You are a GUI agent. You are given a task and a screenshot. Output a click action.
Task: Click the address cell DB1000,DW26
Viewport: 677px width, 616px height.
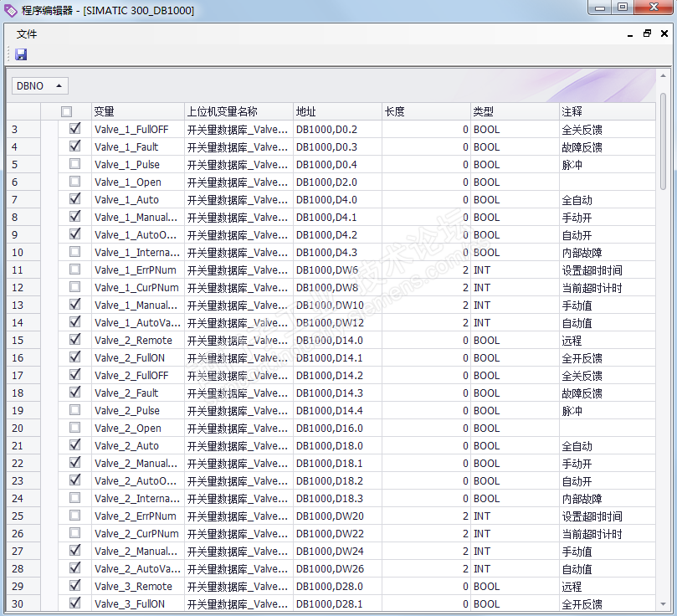(x=337, y=568)
